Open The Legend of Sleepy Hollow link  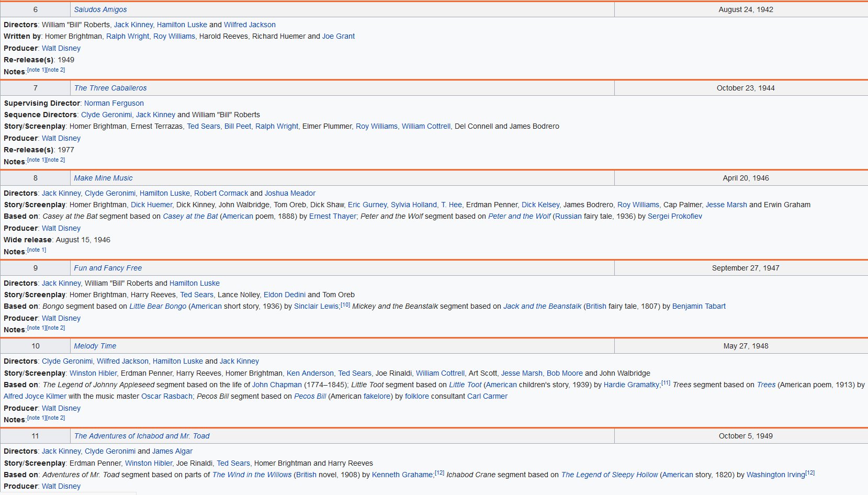(610, 475)
